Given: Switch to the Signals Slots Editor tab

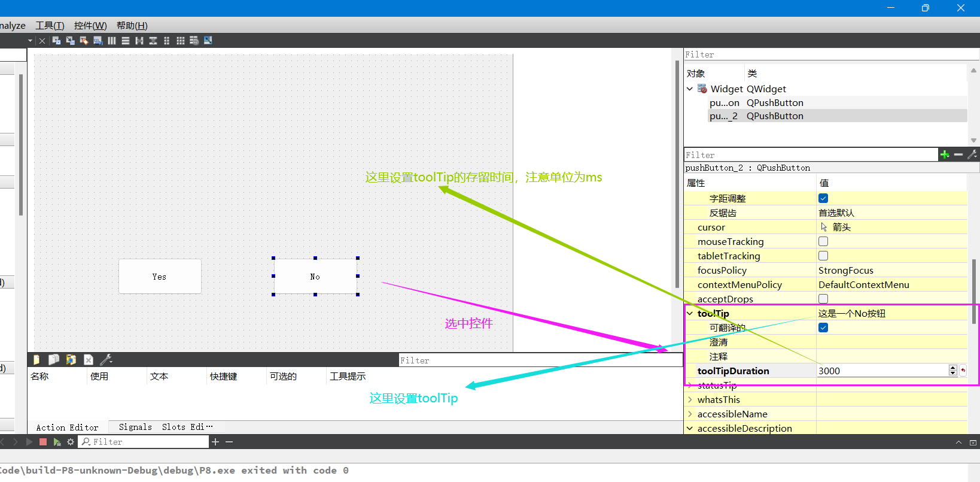Looking at the screenshot, I should click(x=165, y=427).
